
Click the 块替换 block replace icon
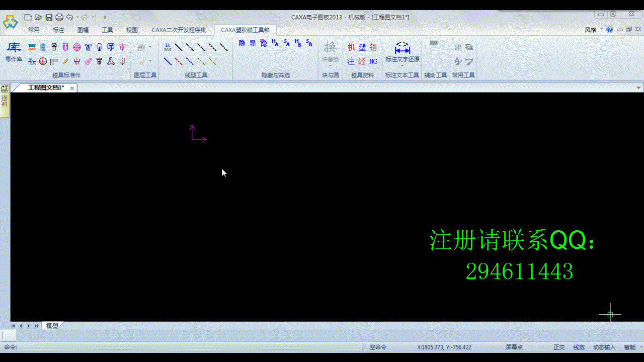coord(330,53)
